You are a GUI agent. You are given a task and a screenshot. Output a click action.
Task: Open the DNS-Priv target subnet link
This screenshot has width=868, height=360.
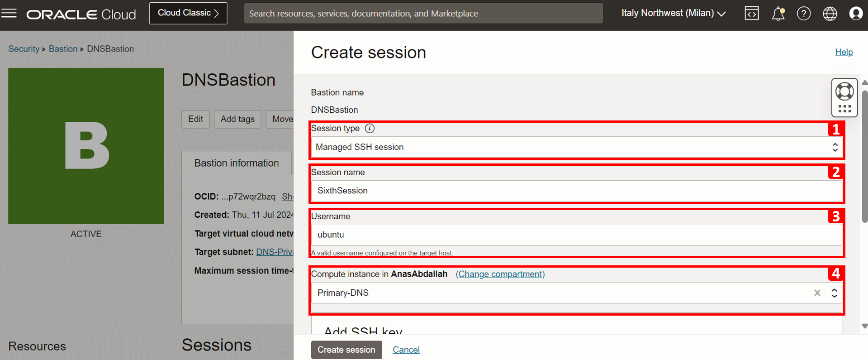[275, 252]
